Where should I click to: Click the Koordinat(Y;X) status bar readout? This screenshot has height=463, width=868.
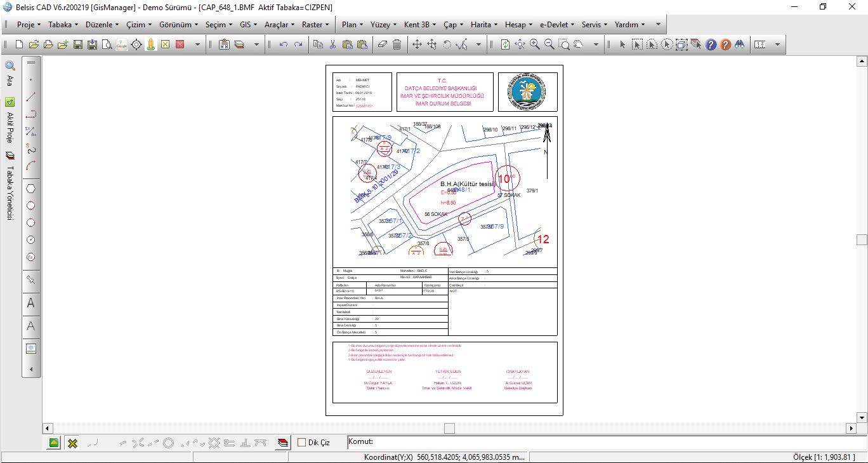444,457
